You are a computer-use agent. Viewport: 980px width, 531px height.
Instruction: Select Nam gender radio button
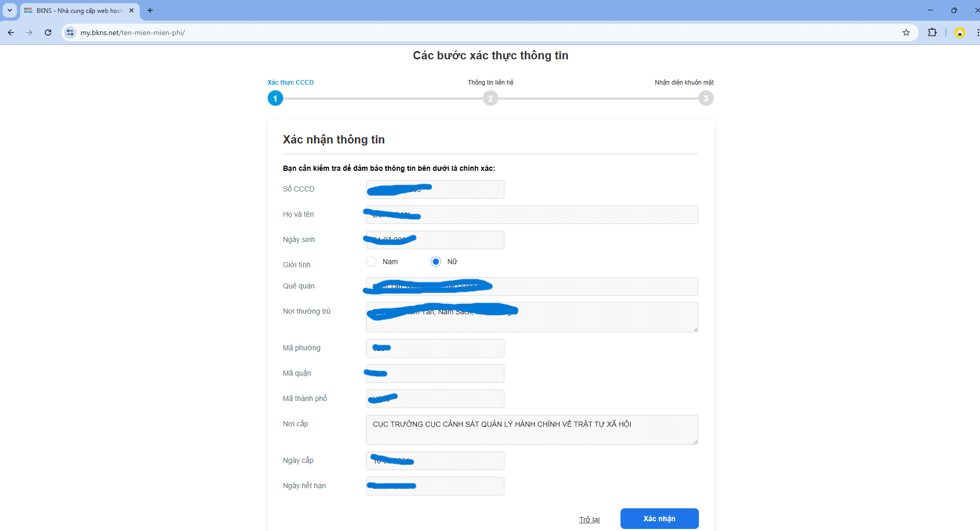[x=371, y=262]
